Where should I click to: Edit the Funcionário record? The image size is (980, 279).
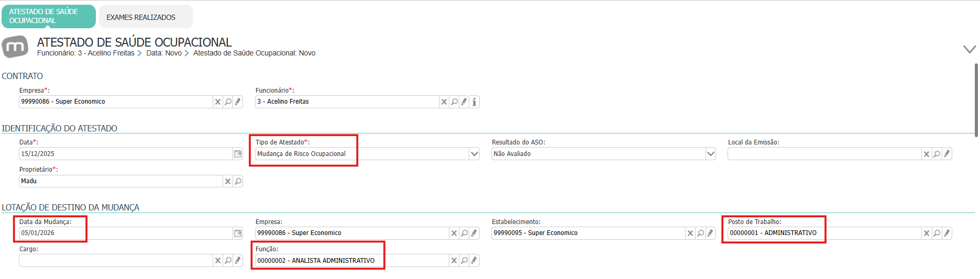[464, 102]
